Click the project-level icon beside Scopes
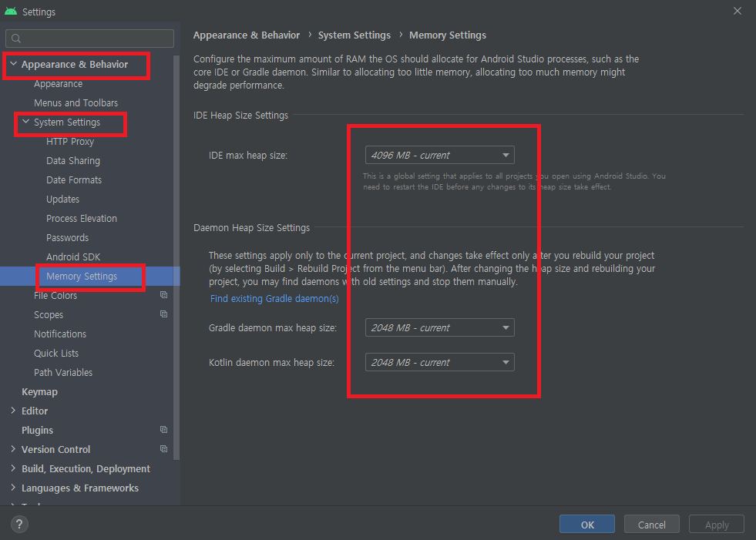 point(164,314)
